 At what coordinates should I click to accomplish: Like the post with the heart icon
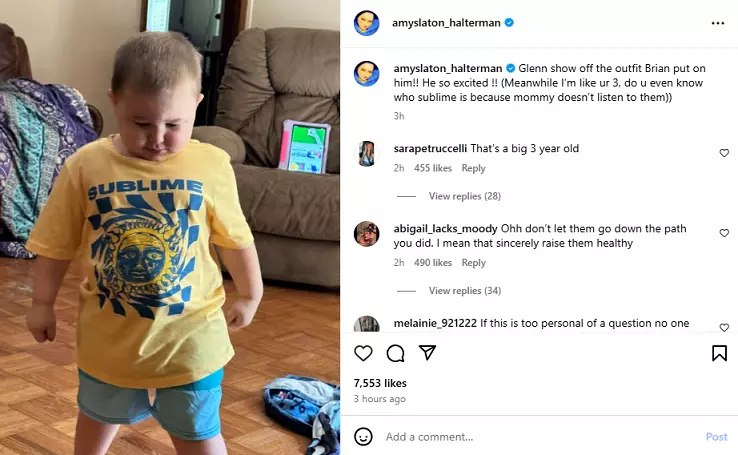point(363,353)
